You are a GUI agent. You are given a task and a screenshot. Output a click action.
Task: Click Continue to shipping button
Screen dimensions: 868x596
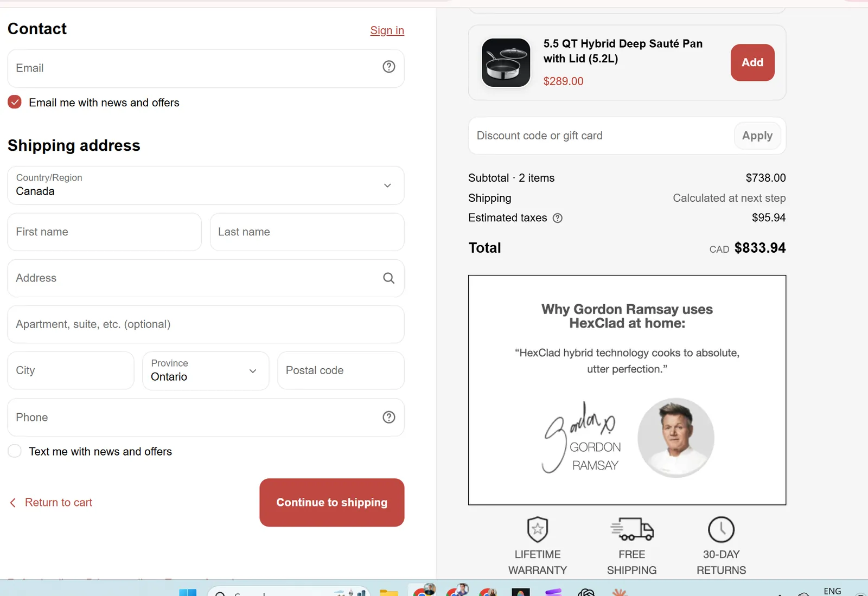332,503
